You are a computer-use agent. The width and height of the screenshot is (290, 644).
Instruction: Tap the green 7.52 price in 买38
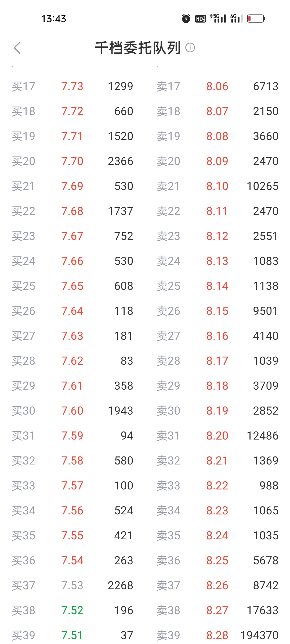coord(72,610)
